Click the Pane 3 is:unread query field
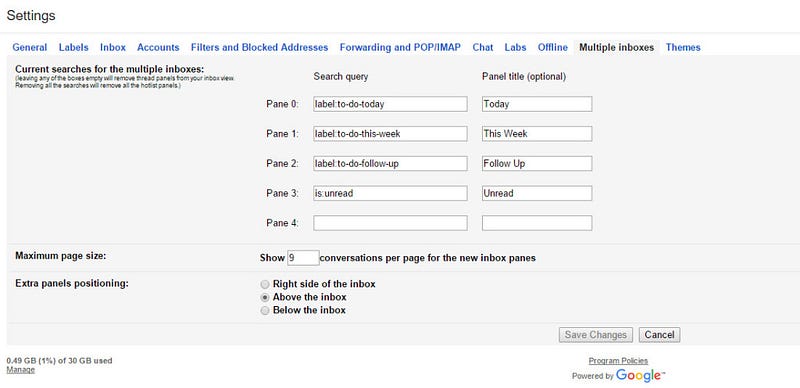The height and width of the screenshot is (388, 800). tap(390, 193)
